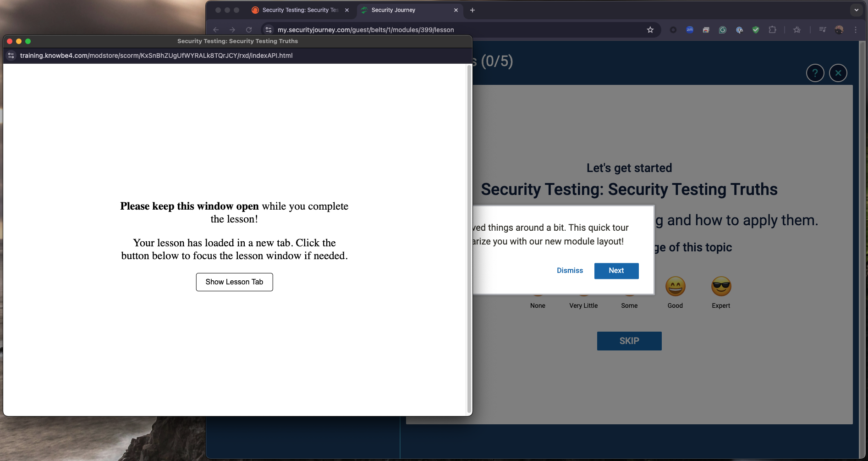Click the green AdGuard shield extension icon
The height and width of the screenshot is (461, 868).
coord(756,29)
